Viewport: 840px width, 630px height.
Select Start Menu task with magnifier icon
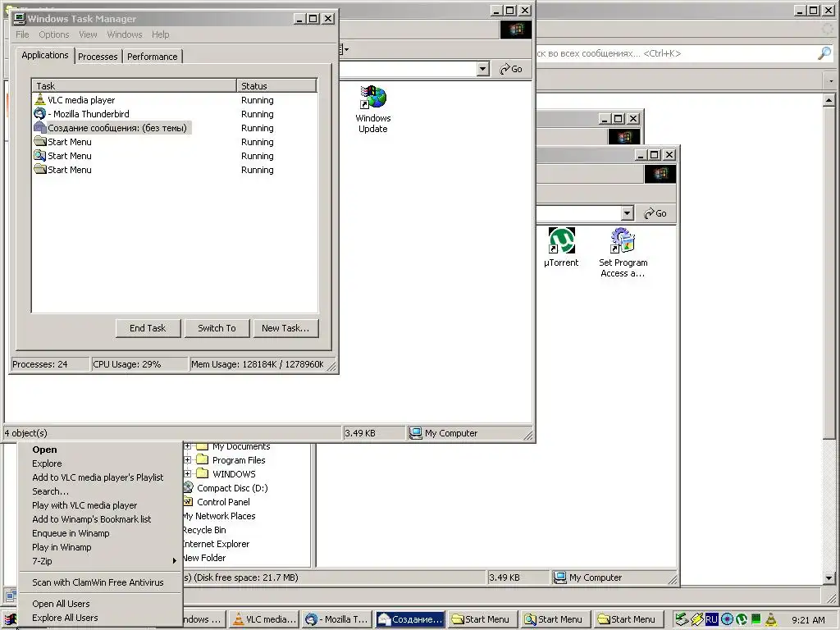174,156
